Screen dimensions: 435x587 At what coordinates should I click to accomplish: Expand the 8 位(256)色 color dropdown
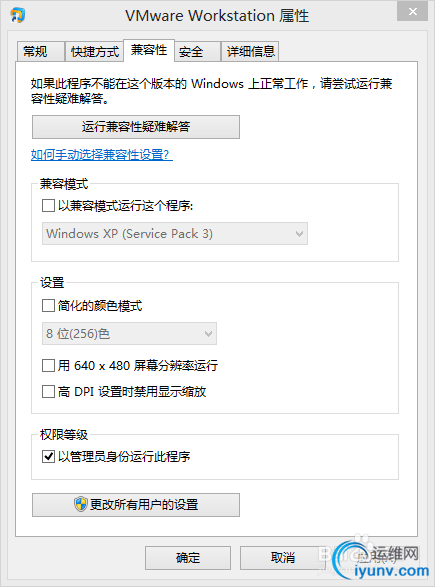(x=129, y=334)
